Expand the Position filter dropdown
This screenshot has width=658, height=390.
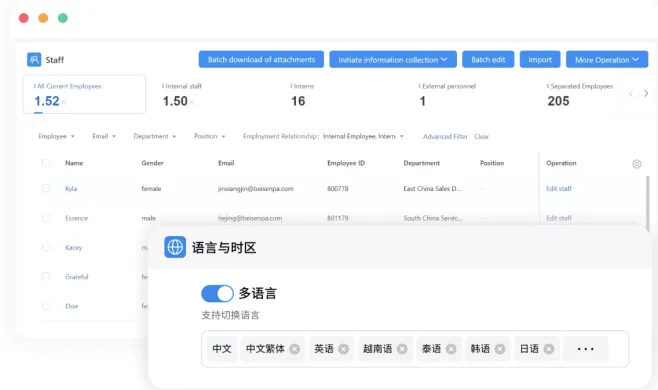tap(209, 136)
